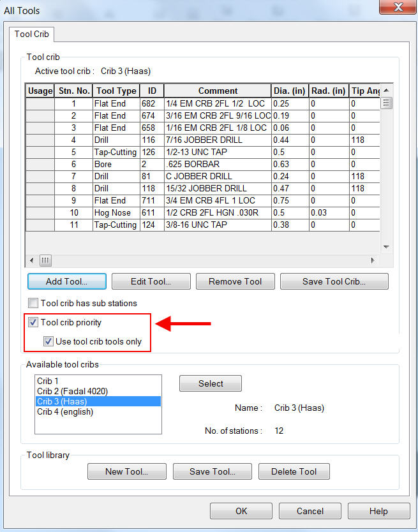Select row 1/4 EM CRB 2FL 1/2 LOC

203,103
